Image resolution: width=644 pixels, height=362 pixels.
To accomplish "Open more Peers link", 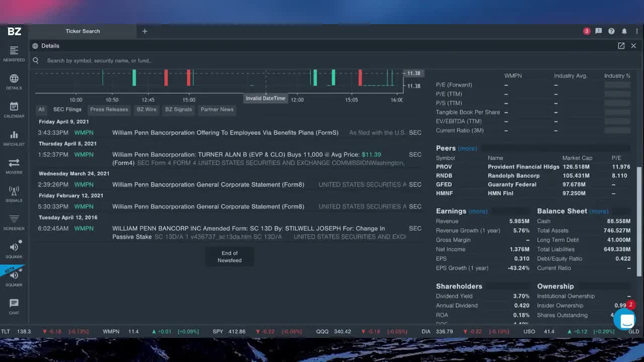I will (467, 149).
